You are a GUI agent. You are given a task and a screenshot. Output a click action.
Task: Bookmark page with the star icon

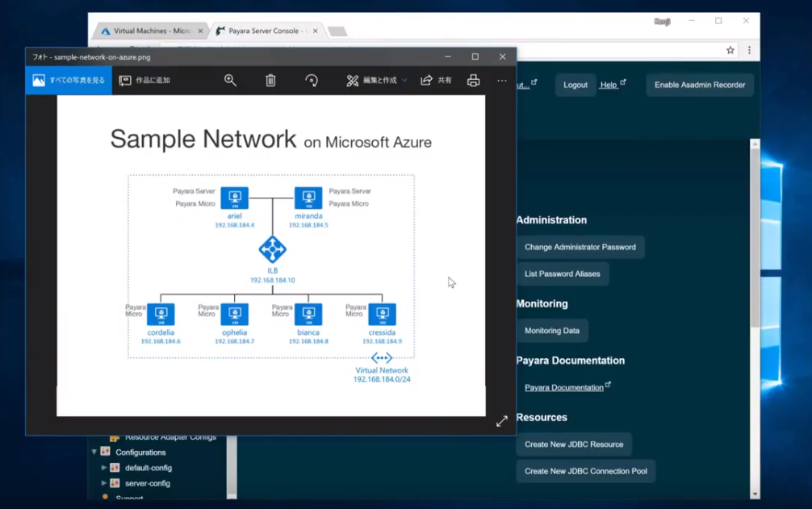coord(730,50)
